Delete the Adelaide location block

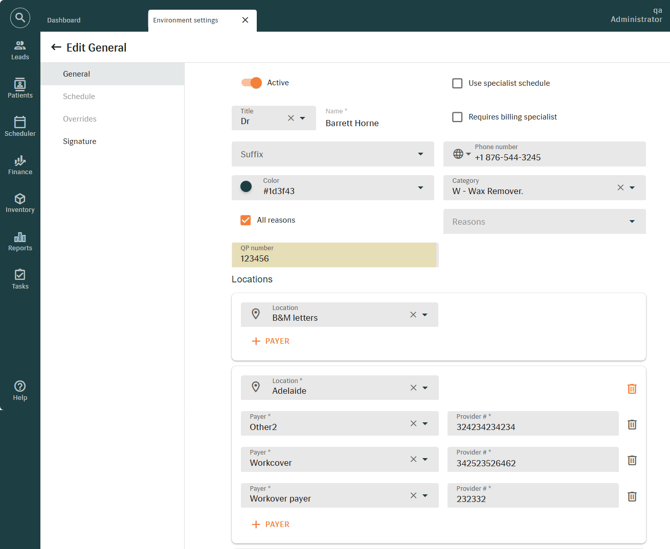click(x=632, y=388)
